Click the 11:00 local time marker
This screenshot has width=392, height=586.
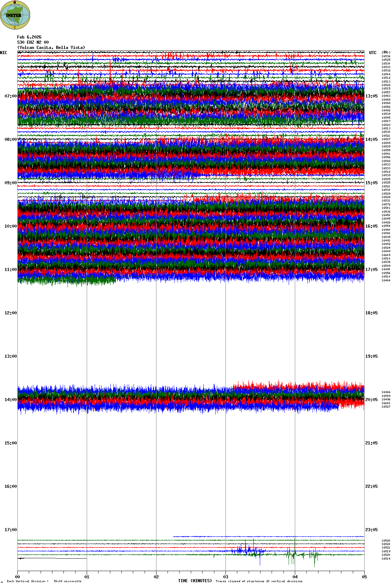(10, 270)
